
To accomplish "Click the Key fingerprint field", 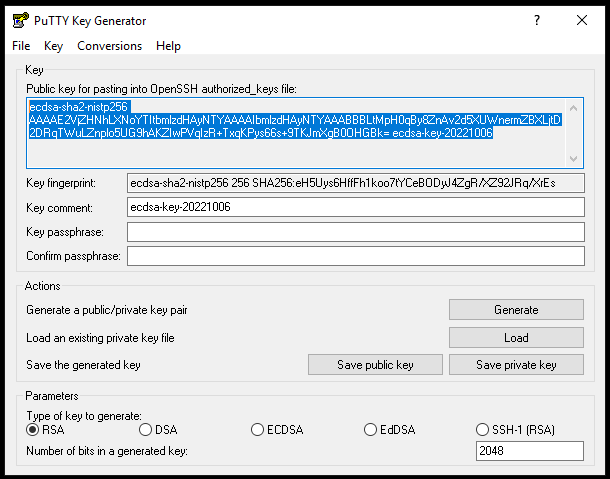I will (x=356, y=183).
